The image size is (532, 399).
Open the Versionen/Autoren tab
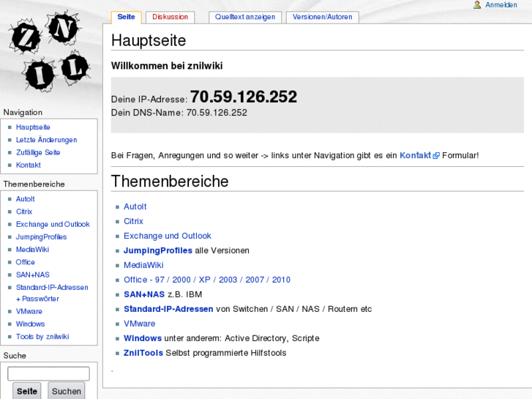pos(322,17)
